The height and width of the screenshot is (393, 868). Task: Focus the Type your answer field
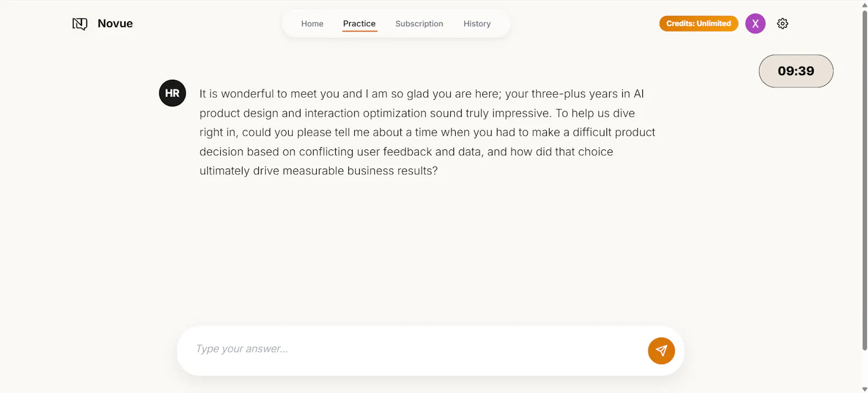point(412,349)
